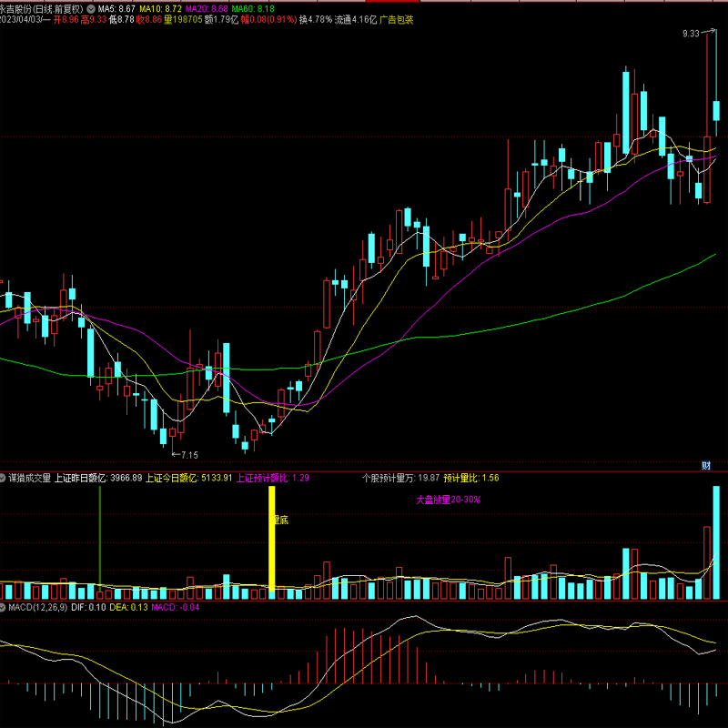Select the MA10: 8.72 indicator label
Viewport: 728px width, 728px height.
160,8
